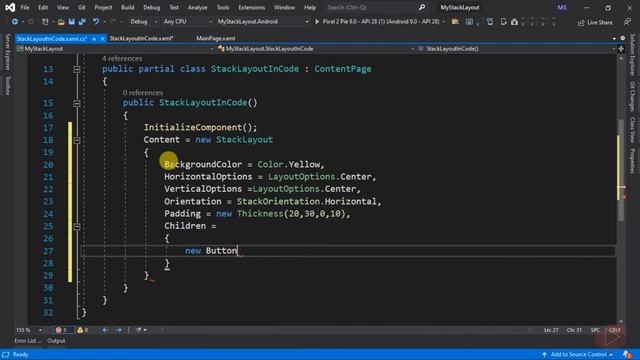Collapse the class StackLayoutInCode outline at line 13

click(77, 69)
